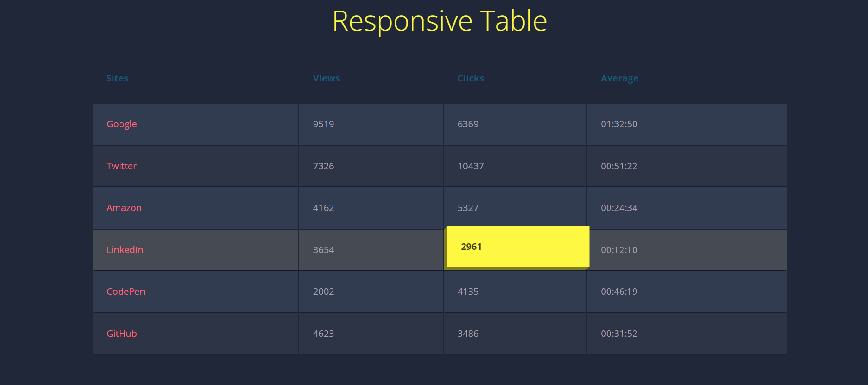Screen dimensions: 868x385
Task: Click Twitter's views value 7326
Action: [323, 166]
